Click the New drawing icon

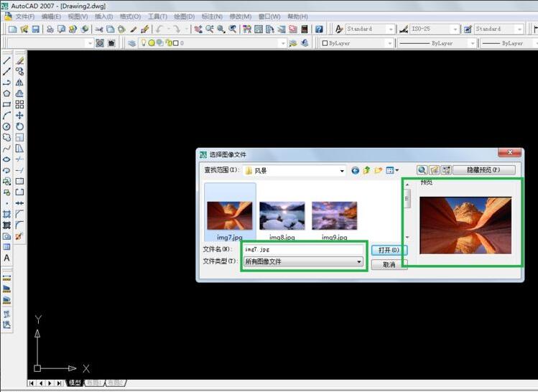tap(13, 29)
